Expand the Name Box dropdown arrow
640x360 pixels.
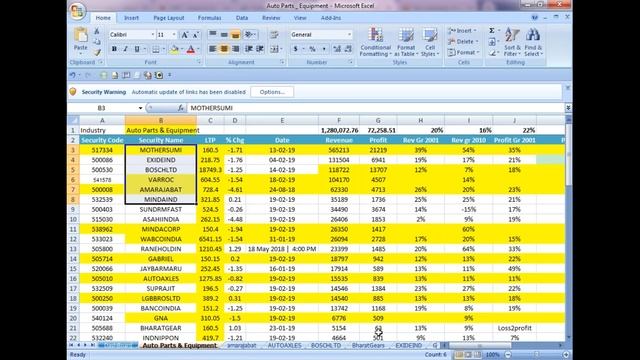click(x=140, y=108)
